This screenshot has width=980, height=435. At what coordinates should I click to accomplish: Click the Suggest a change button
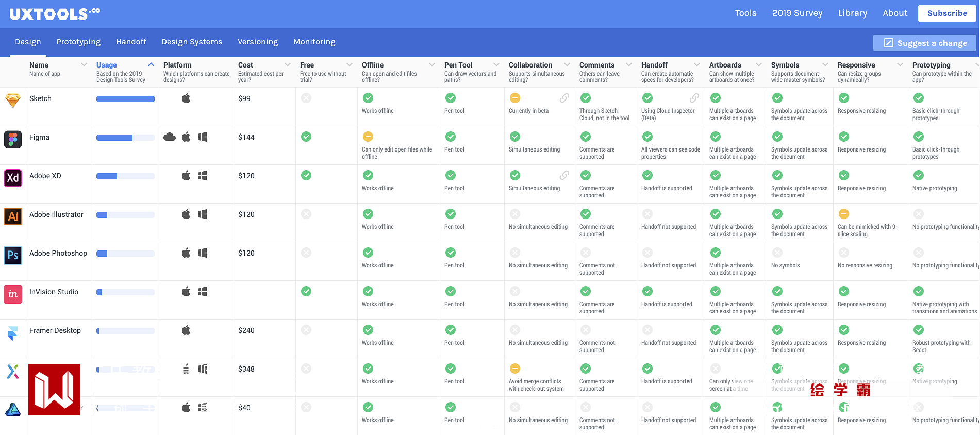[x=925, y=43]
